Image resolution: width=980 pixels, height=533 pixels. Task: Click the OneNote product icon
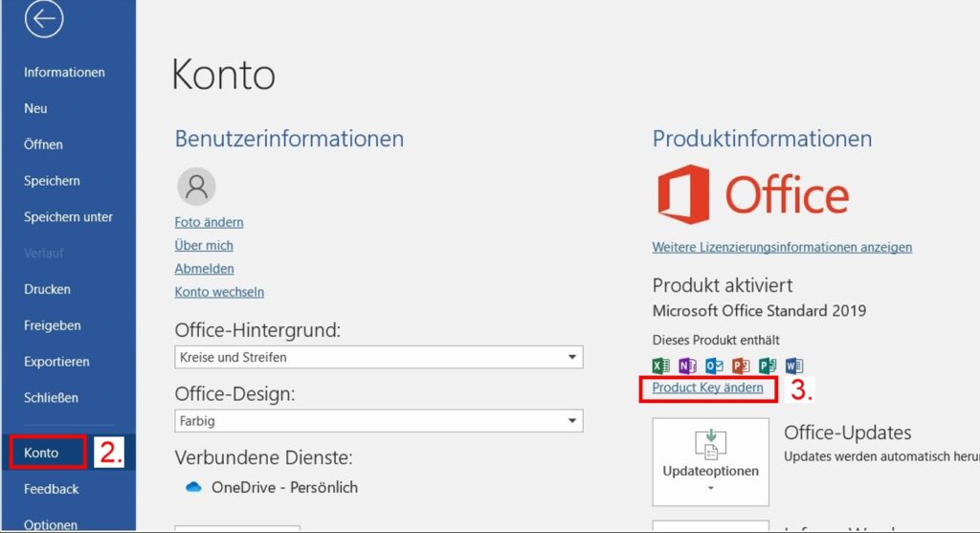click(687, 366)
